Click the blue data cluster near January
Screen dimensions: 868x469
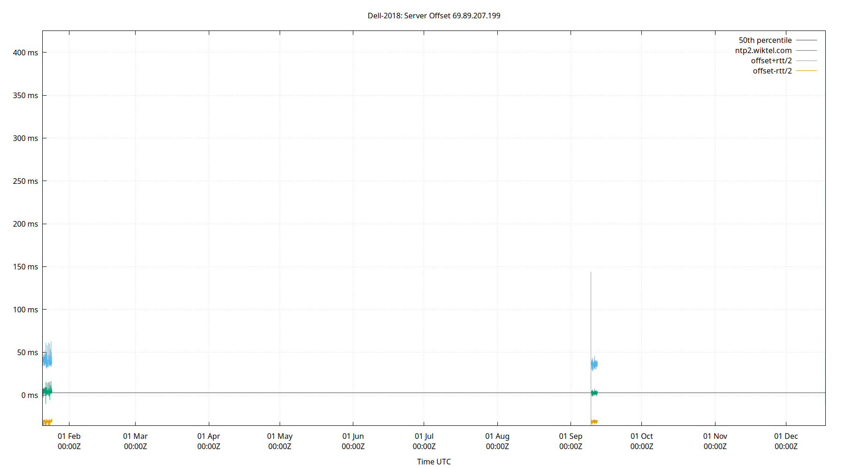[x=47, y=360]
